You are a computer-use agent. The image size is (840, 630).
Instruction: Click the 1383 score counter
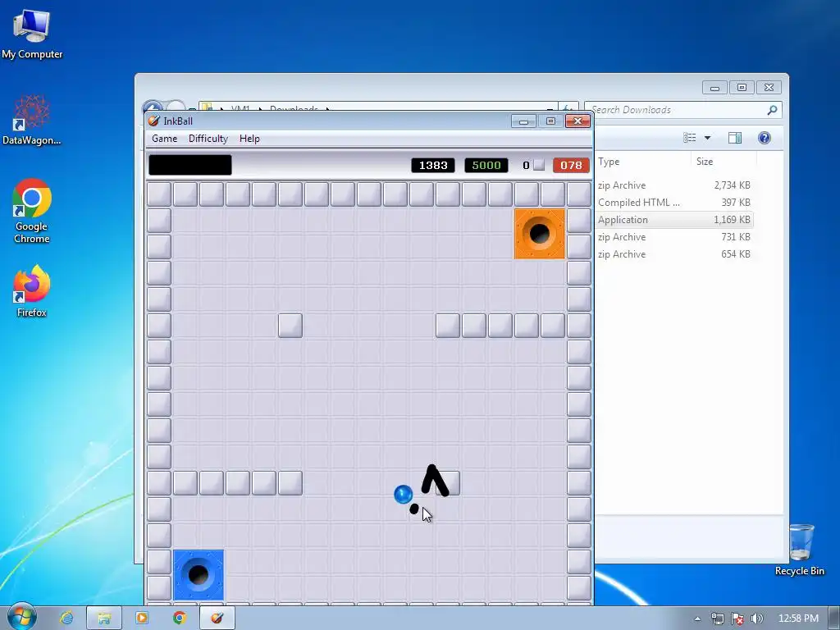coord(433,165)
